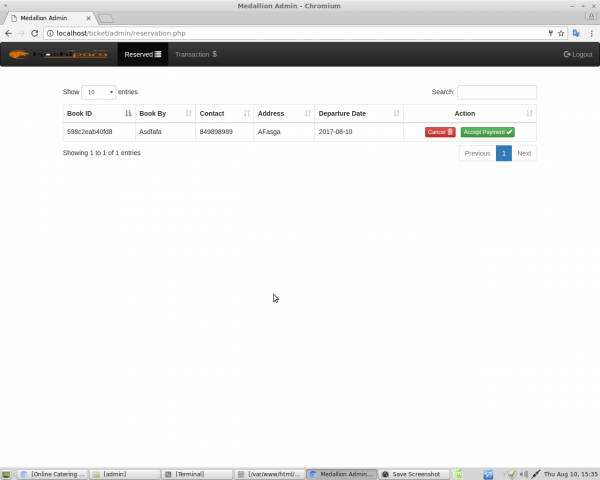Viewport: 600px width, 480px height.
Task: Click the green Accept Payment button
Action: click(x=488, y=132)
